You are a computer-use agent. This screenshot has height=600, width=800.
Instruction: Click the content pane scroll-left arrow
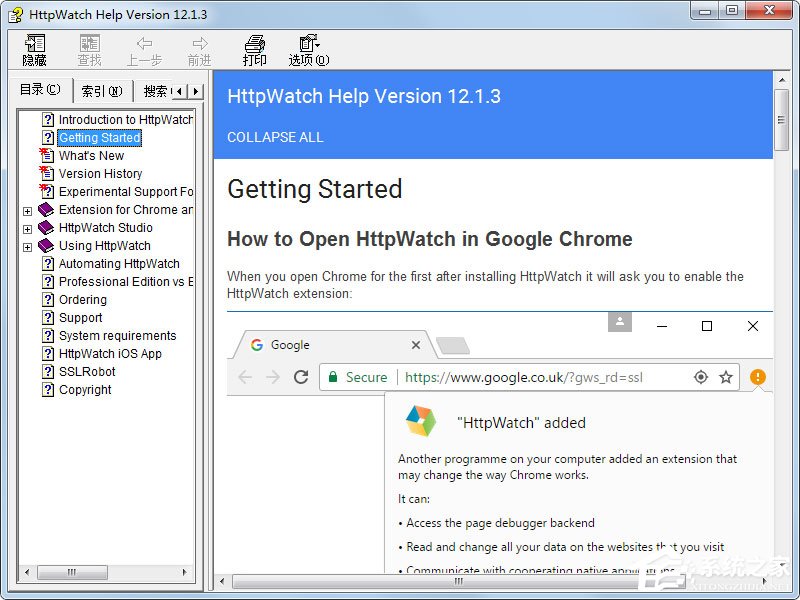click(222, 581)
